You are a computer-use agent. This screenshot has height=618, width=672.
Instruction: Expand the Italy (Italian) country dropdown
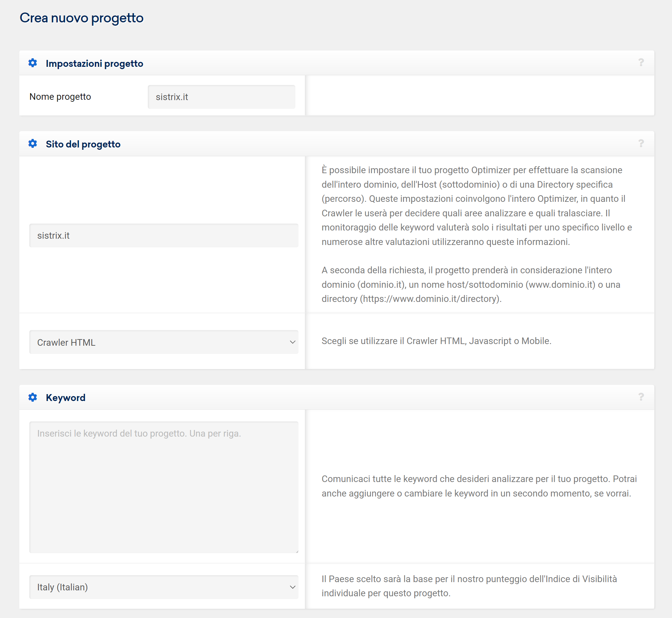(164, 587)
